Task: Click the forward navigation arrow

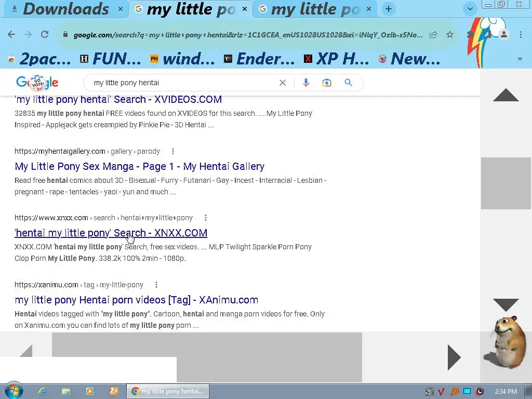Action: 28,34
